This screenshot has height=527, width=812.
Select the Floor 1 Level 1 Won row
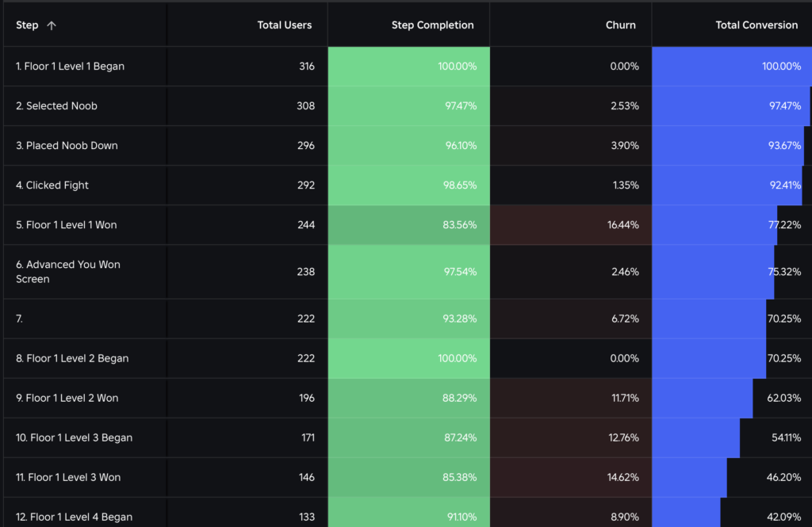[x=66, y=225]
